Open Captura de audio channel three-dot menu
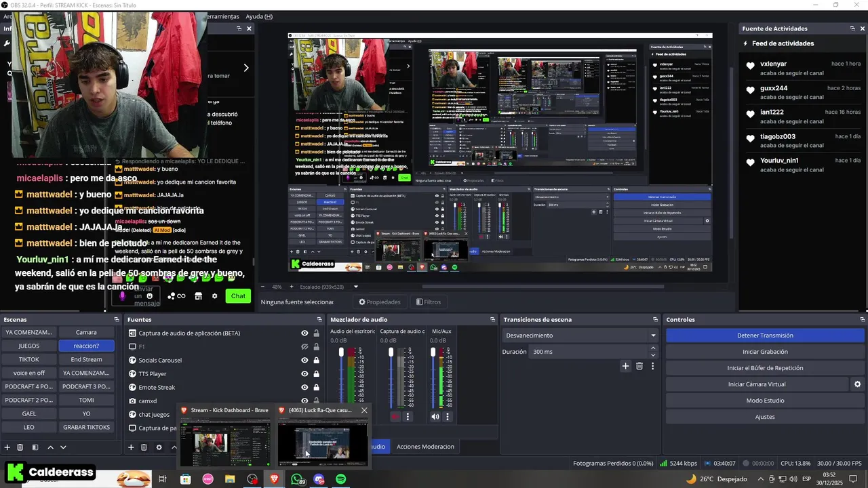The height and width of the screenshot is (488, 868). pyautogui.click(x=408, y=417)
